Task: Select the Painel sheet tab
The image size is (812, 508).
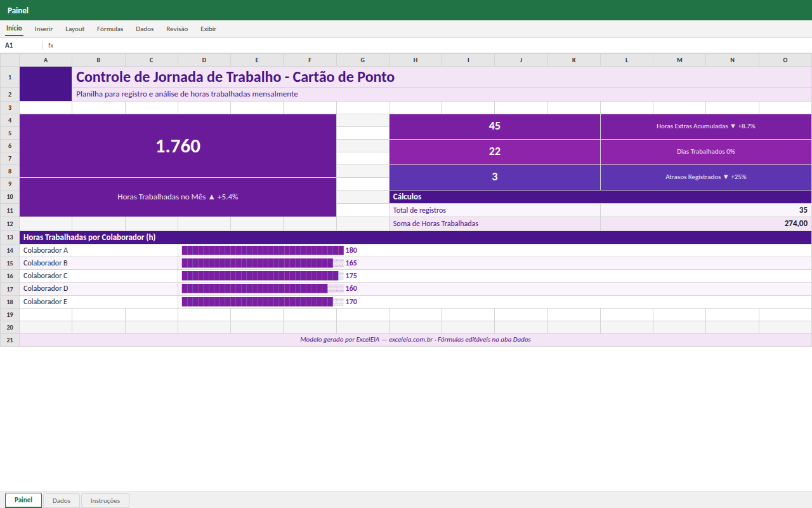Action: (x=23, y=500)
